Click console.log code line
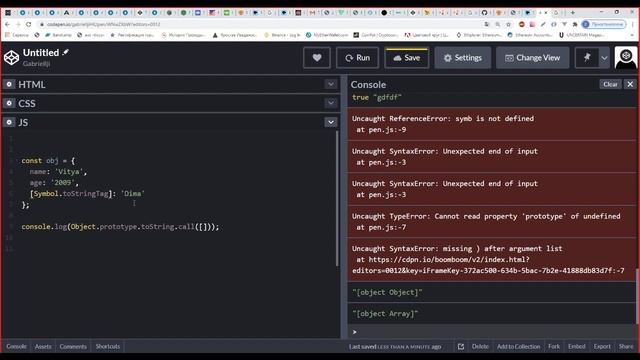The image size is (640, 360). pyautogui.click(x=120, y=227)
